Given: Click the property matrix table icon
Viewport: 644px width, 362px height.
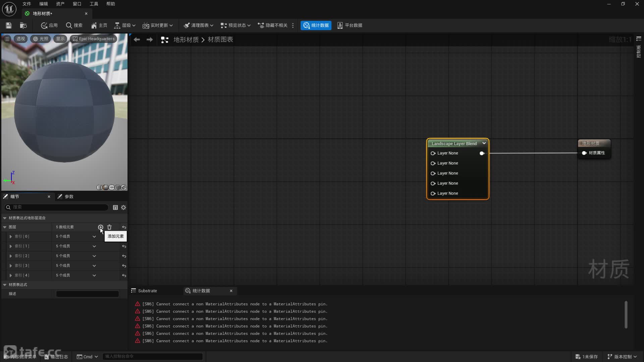Looking at the screenshot, I should (x=115, y=207).
